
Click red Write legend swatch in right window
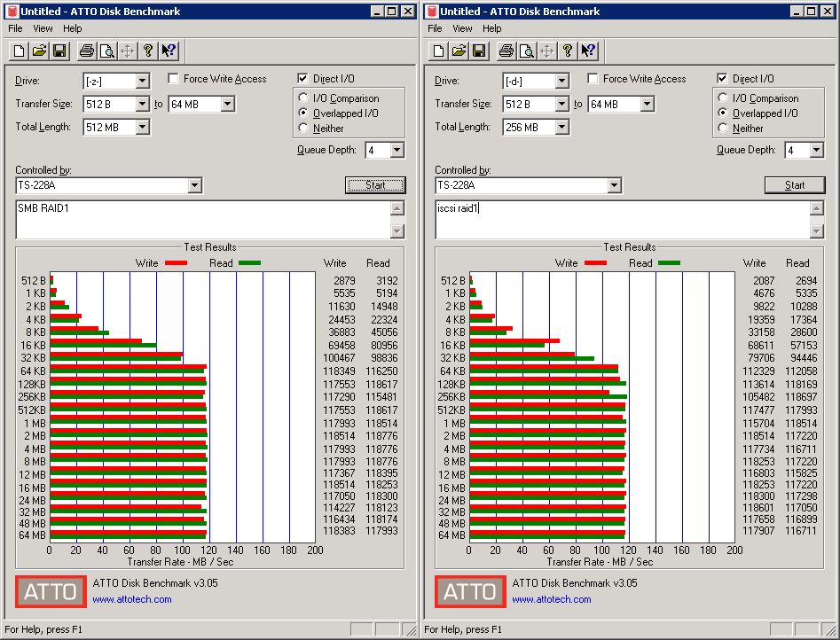point(596,263)
